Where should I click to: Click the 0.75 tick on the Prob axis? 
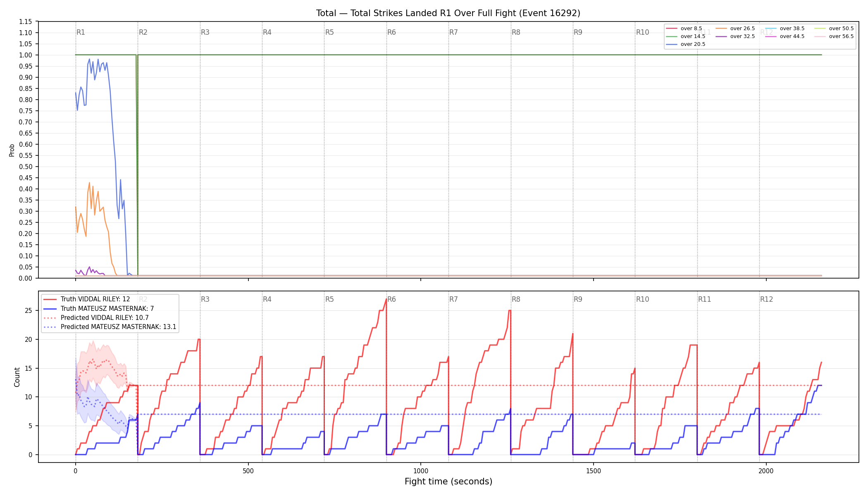point(26,111)
